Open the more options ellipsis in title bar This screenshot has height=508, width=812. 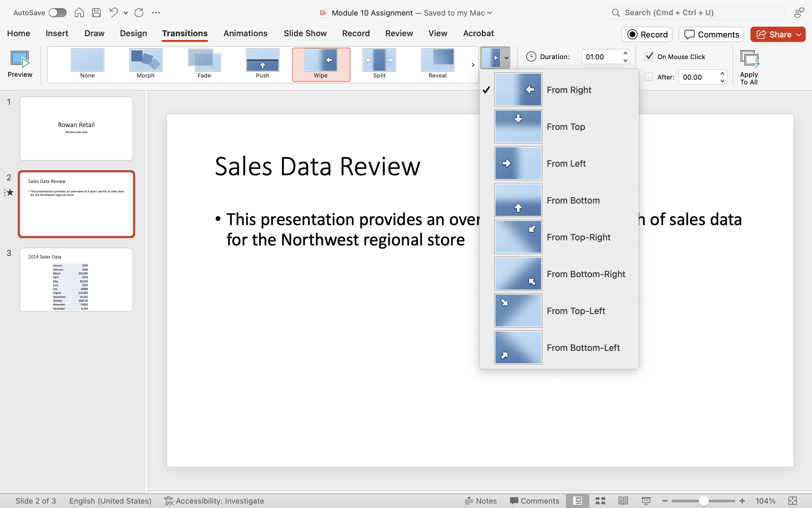click(x=156, y=13)
